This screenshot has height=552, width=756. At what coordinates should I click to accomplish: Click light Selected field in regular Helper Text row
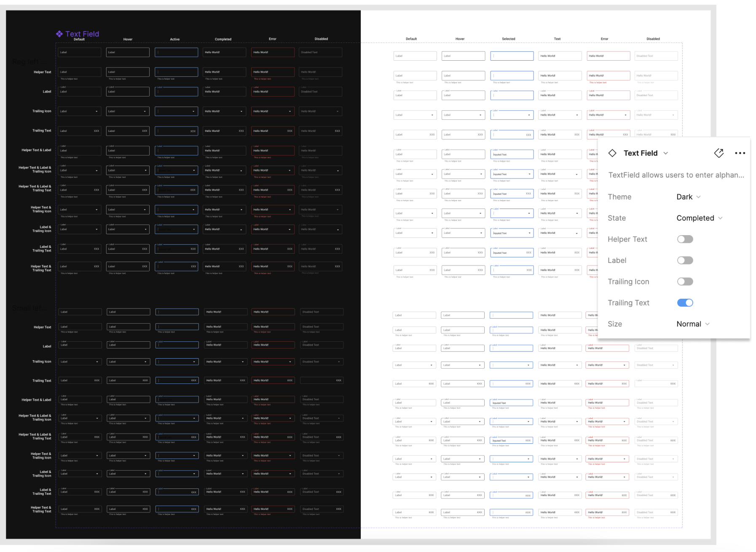coord(512,76)
